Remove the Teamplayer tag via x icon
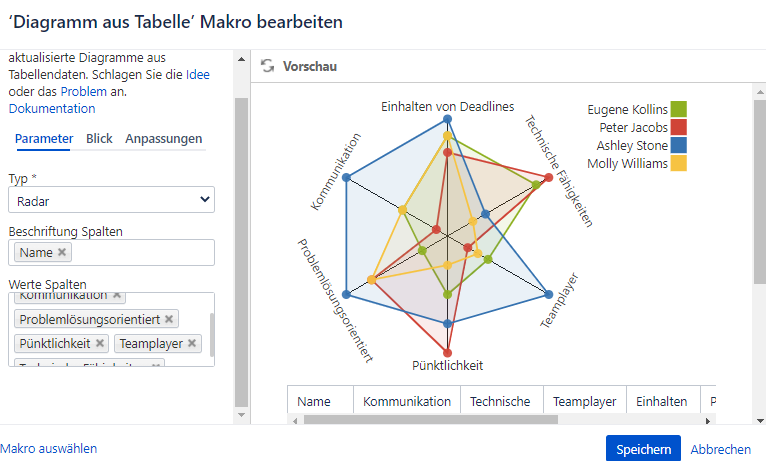 pyautogui.click(x=192, y=343)
